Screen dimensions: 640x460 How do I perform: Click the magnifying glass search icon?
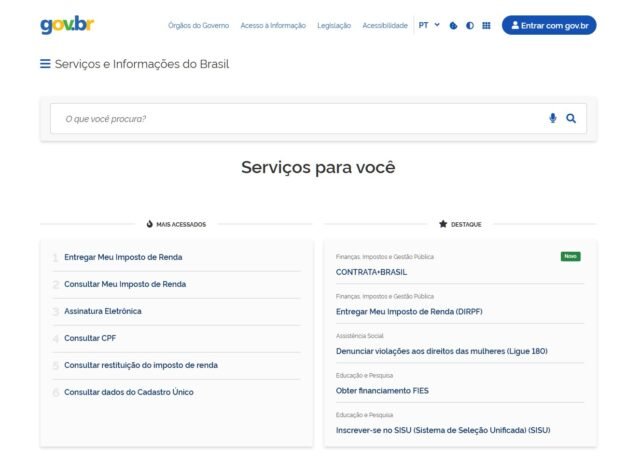(x=571, y=118)
